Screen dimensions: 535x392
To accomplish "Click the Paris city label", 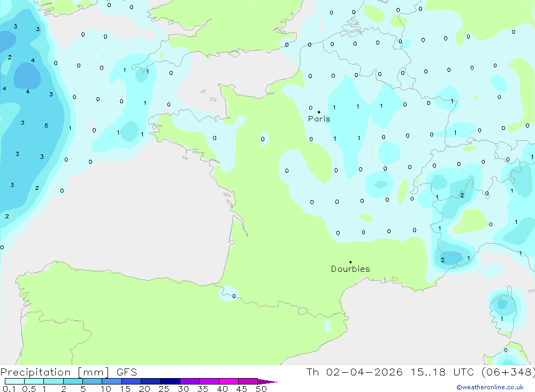I will click(319, 119).
